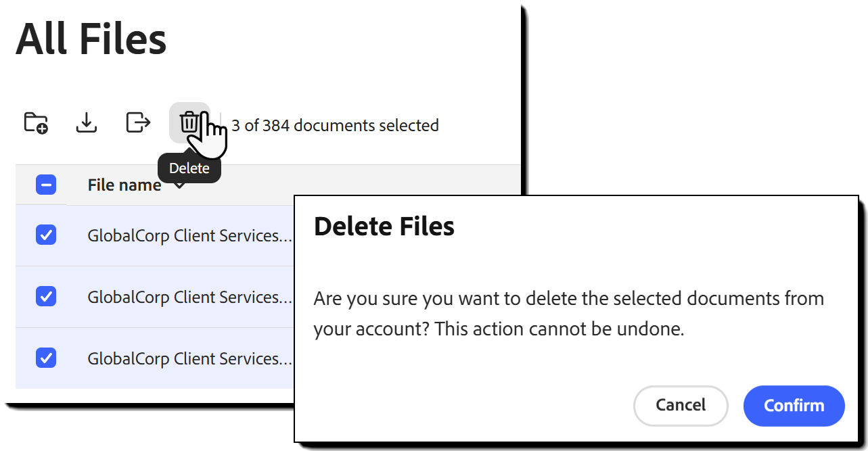Download the selected documents
Image resolution: width=868 pixels, height=451 pixels.
(86, 122)
